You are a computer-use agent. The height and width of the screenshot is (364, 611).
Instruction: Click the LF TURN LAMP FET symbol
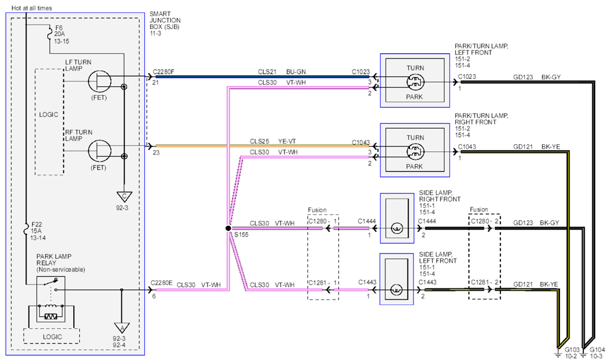[x=99, y=82]
